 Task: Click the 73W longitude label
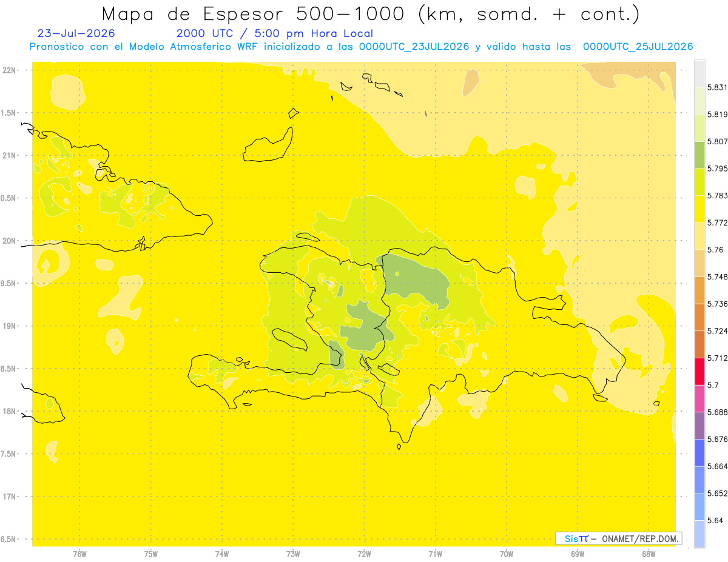click(x=293, y=554)
